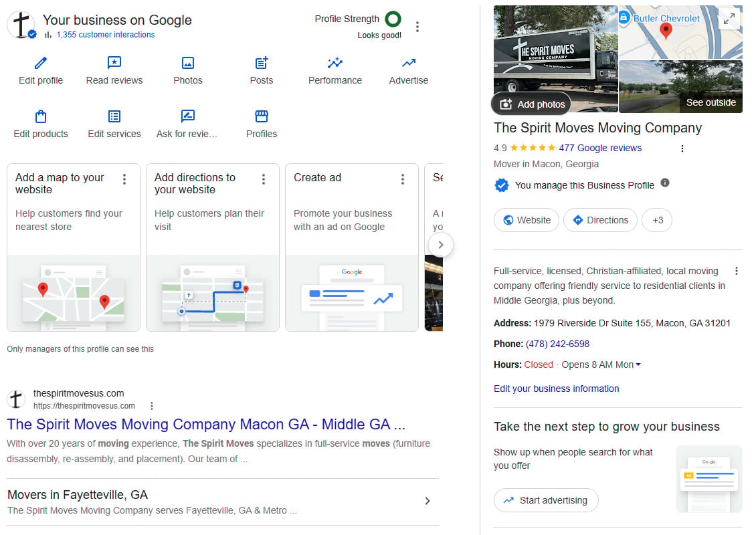Image resolution: width=756 pixels, height=535 pixels.
Task: Click the Directions button
Action: click(x=600, y=220)
